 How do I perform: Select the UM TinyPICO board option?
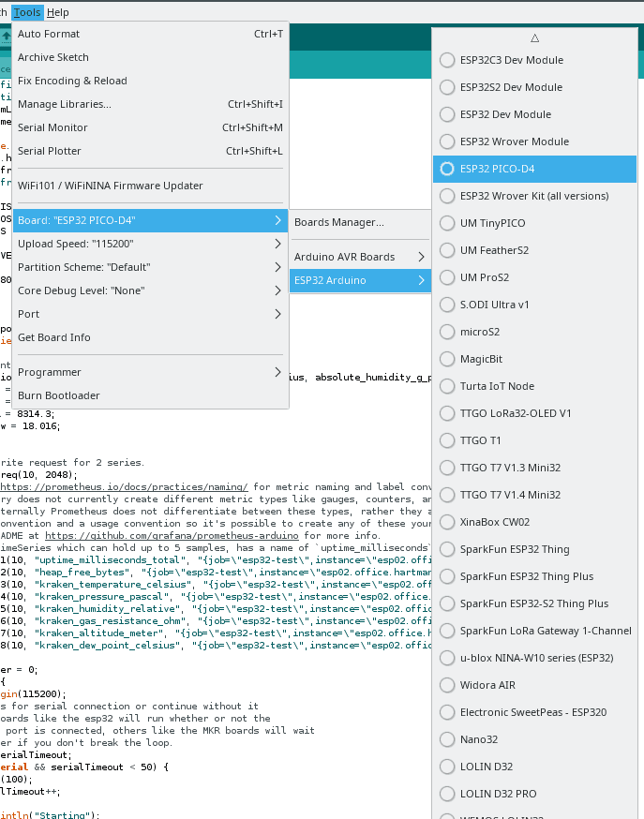pyautogui.click(x=534, y=223)
